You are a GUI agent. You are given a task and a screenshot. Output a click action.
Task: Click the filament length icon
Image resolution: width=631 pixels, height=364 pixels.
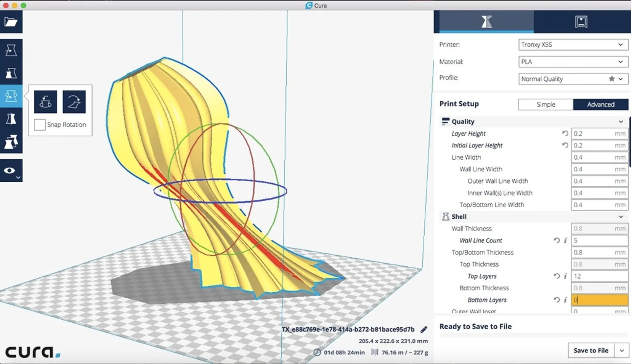point(375,353)
